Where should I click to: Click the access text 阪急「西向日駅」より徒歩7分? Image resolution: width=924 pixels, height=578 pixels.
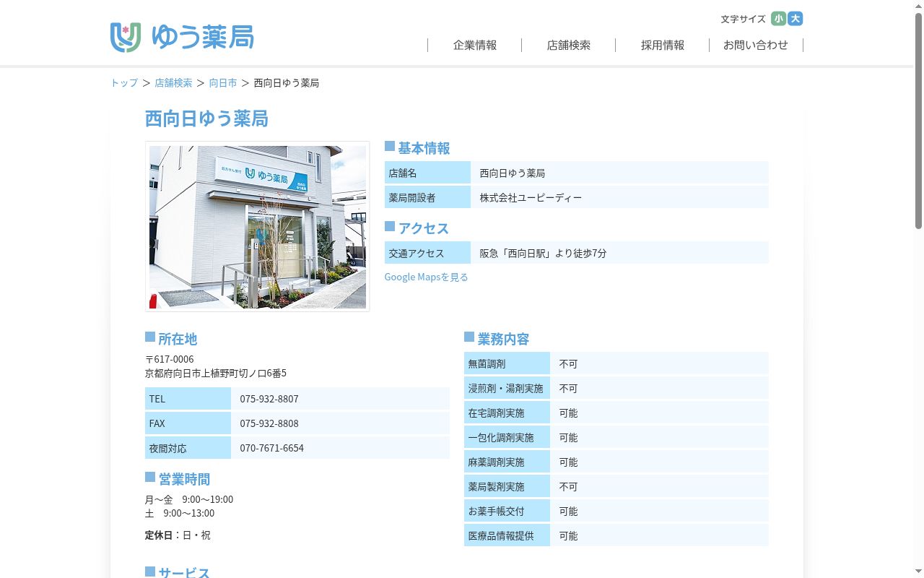click(544, 254)
